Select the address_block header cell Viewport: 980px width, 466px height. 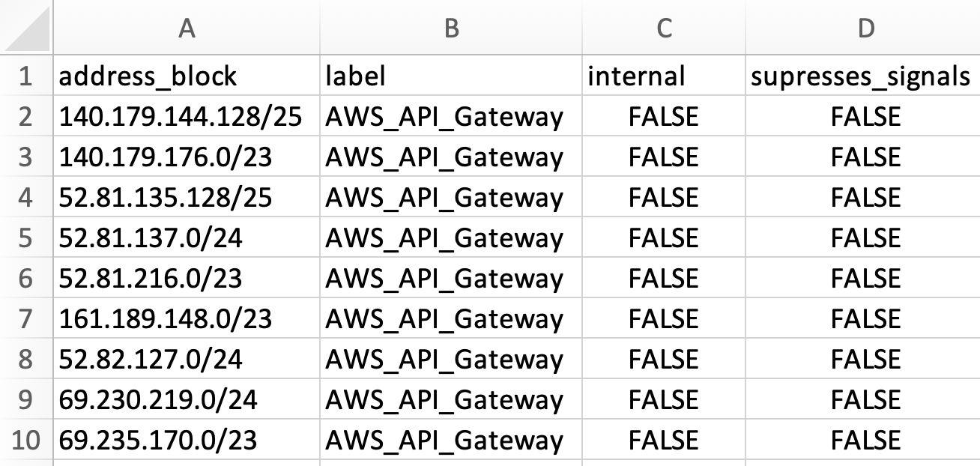186,76
